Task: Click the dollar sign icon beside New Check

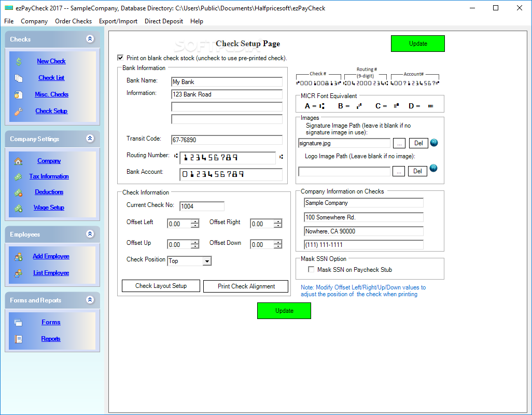Action: click(19, 61)
